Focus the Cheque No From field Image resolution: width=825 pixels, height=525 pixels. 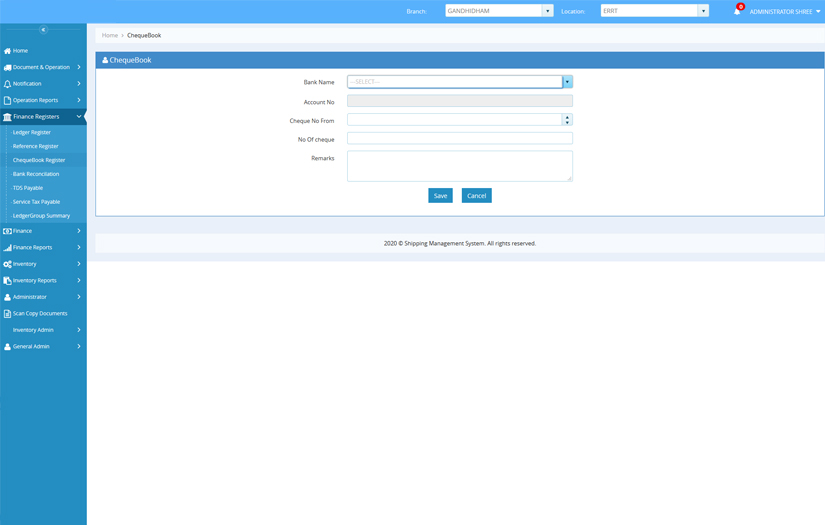coord(455,120)
